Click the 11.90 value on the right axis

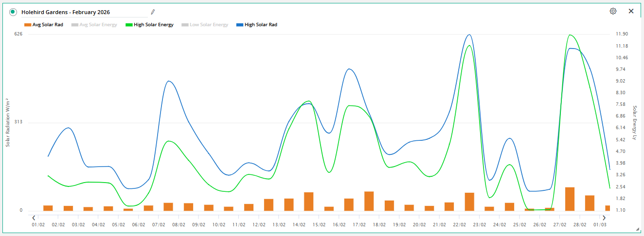622,34
